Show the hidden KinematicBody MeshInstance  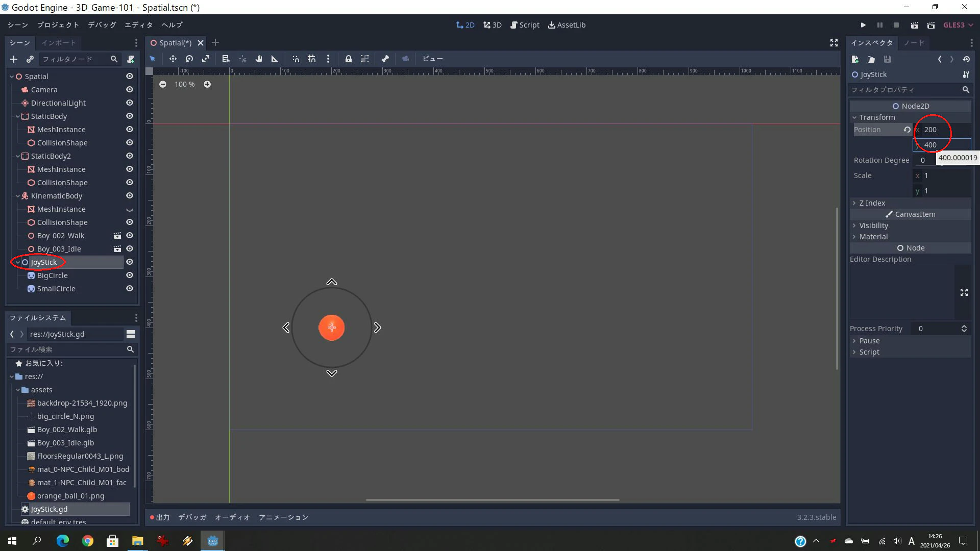(x=130, y=209)
